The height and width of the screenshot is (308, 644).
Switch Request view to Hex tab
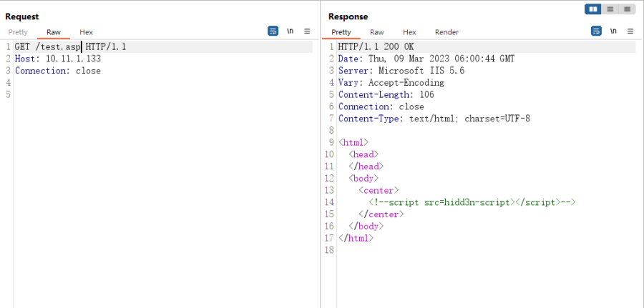click(87, 32)
